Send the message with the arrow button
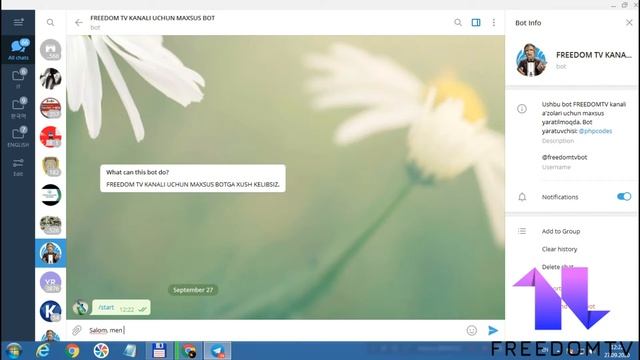The height and width of the screenshot is (360, 640). [493, 330]
